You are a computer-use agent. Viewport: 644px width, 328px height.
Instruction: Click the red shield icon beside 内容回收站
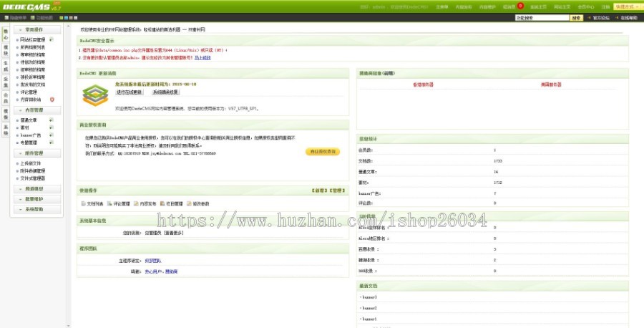coord(52,100)
